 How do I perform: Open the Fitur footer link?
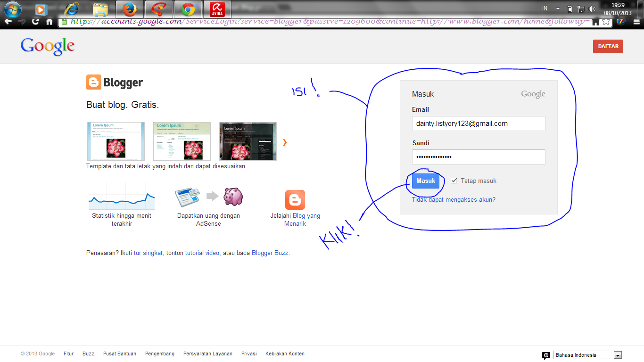point(69,354)
